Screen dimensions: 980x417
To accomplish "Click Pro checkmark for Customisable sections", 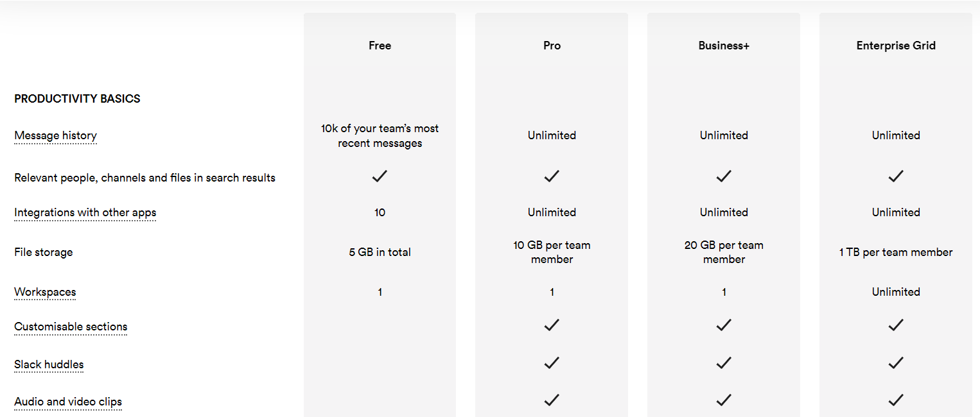I will point(552,325).
